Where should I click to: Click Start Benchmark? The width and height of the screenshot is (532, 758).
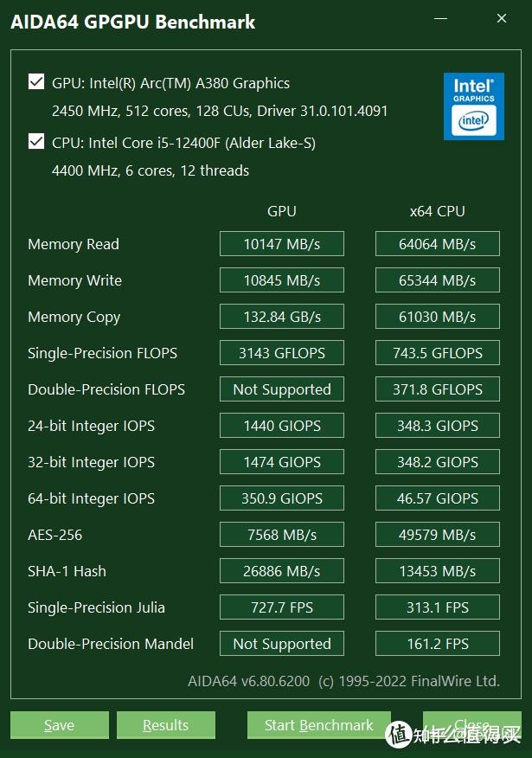click(318, 725)
